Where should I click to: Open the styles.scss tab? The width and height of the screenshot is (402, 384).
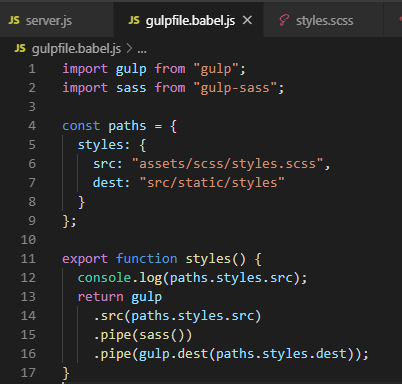323,21
